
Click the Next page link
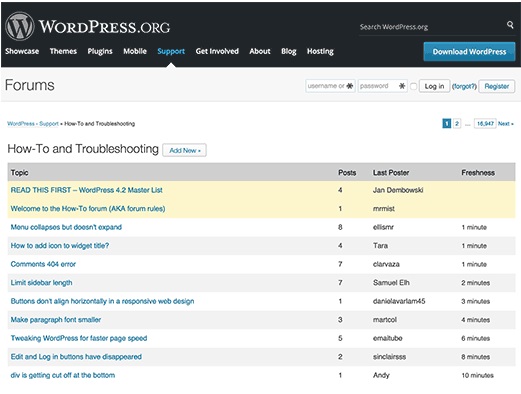point(506,124)
